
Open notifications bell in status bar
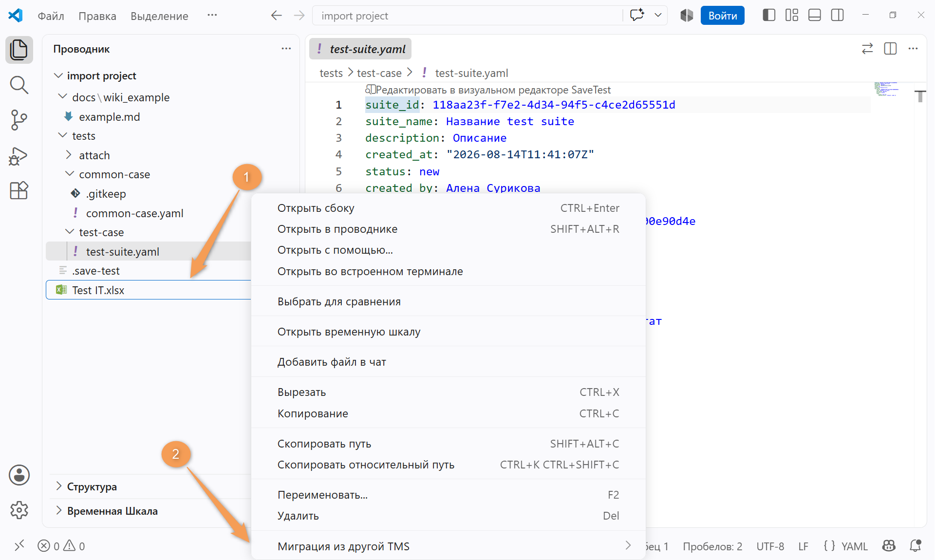916,546
